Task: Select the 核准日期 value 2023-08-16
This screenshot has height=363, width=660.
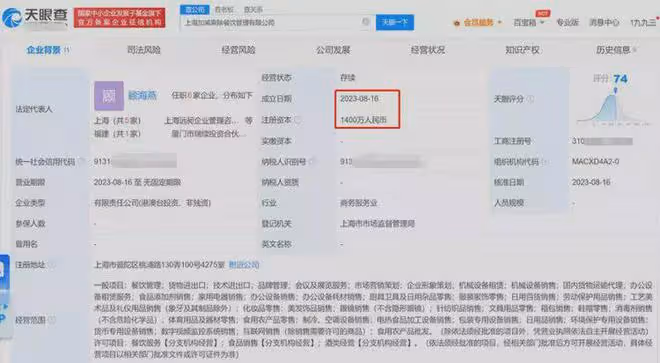Action: point(591,182)
